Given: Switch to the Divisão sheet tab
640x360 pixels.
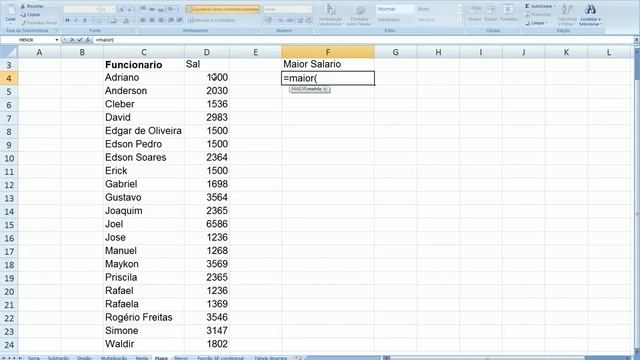Looking at the screenshot, I should point(84,358).
